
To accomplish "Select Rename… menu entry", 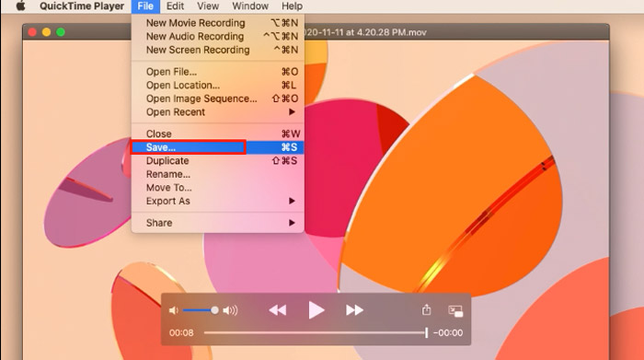I will [x=218, y=174].
